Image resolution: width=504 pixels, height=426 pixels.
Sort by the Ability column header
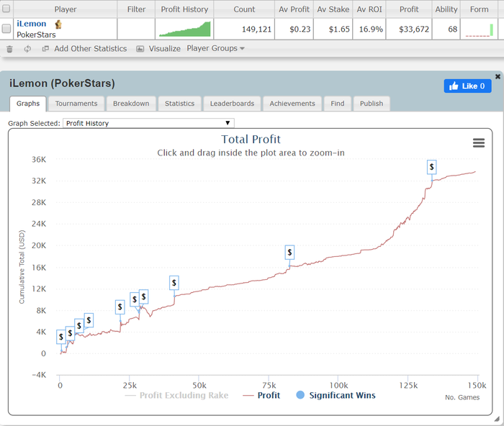click(446, 9)
